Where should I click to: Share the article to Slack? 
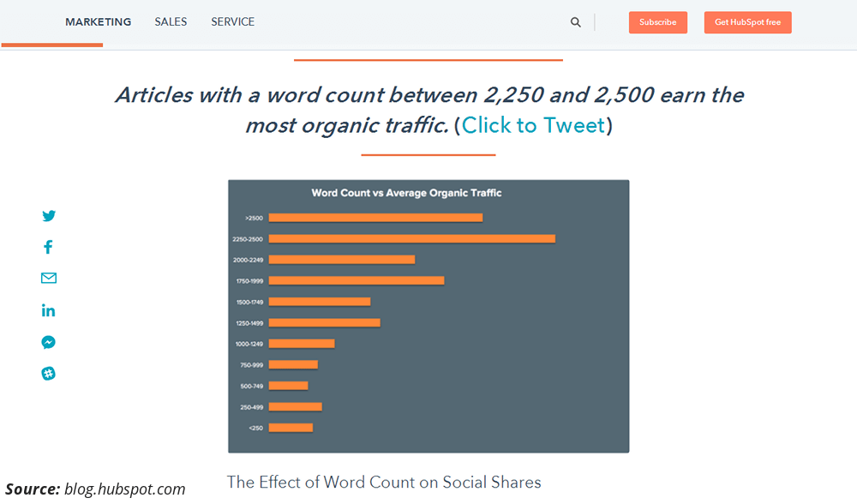click(x=48, y=373)
